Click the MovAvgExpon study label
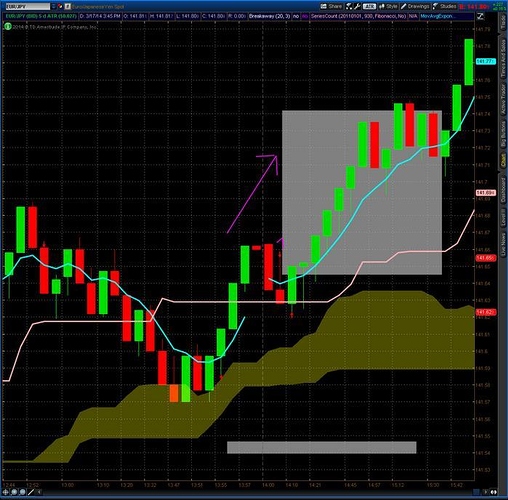Viewport: 508px width, 500px height. click(x=437, y=16)
